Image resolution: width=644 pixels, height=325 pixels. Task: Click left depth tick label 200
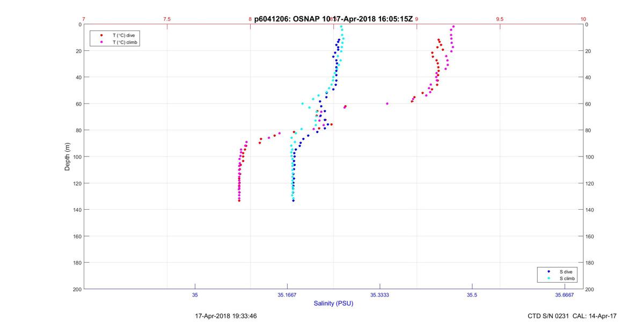76,289
